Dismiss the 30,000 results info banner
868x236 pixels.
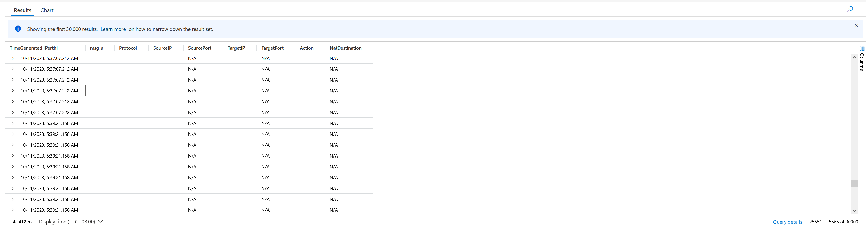[x=856, y=26]
